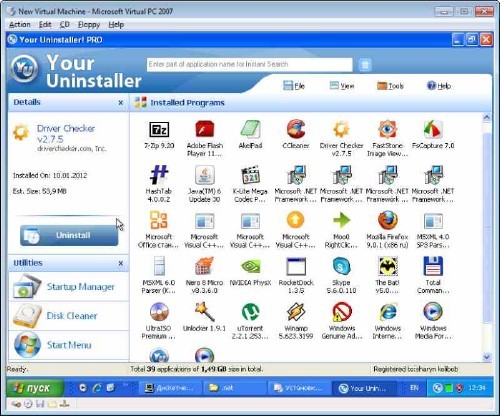This screenshot has height=416, width=500.
Task: Switch to the .net folder taskbar button
Action: [235, 388]
